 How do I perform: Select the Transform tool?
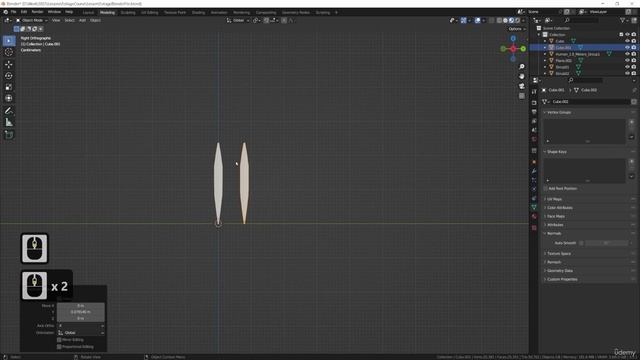click(x=9, y=98)
